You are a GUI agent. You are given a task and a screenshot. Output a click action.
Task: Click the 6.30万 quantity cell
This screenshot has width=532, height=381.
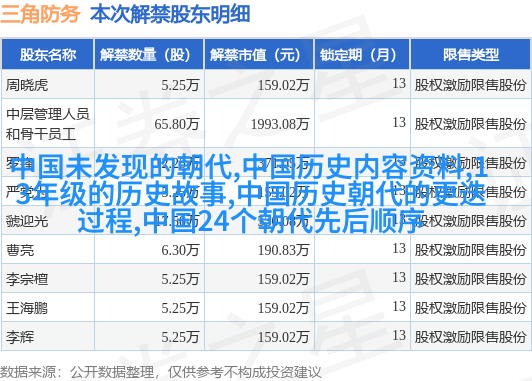(180, 250)
